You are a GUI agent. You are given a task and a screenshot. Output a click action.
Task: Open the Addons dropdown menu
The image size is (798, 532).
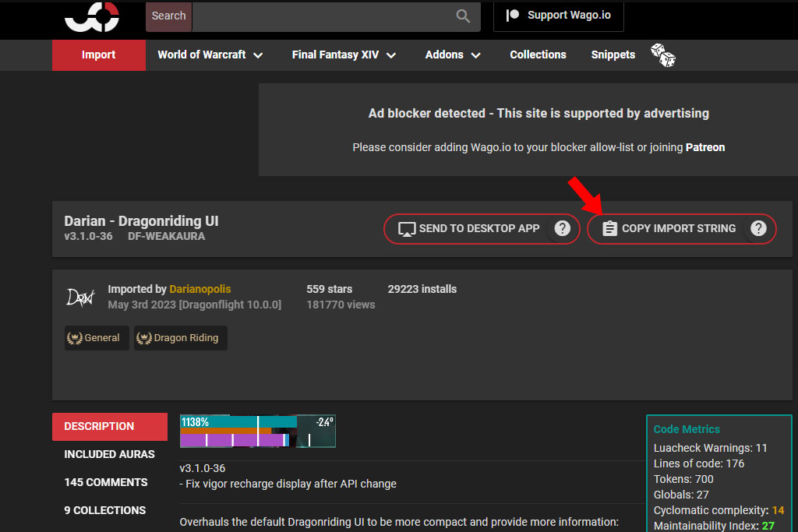point(453,55)
